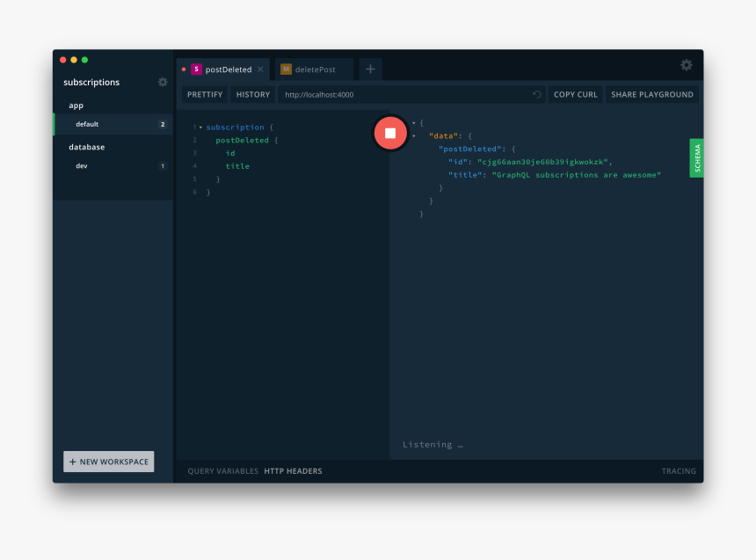Viewport: 756px width, 560px height.
Task: Select the dev project under database
Action: coord(82,166)
